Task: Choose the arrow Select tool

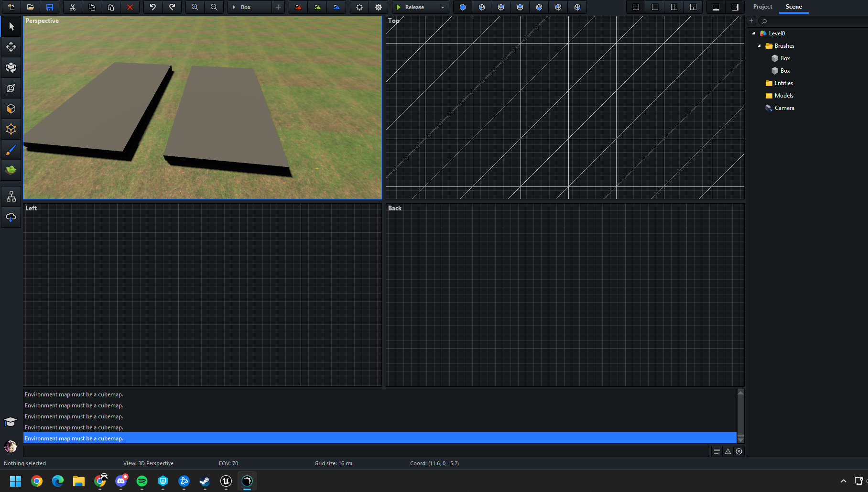Action: pyautogui.click(x=11, y=26)
